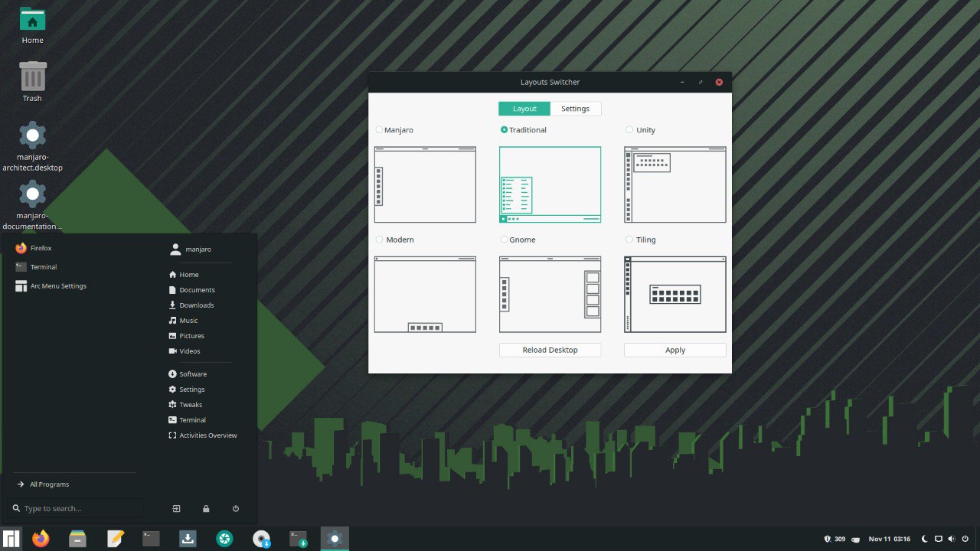This screenshot has height=551, width=980.
Task: Open the terminal icon in the taskbar
Action: coord(152,539)
